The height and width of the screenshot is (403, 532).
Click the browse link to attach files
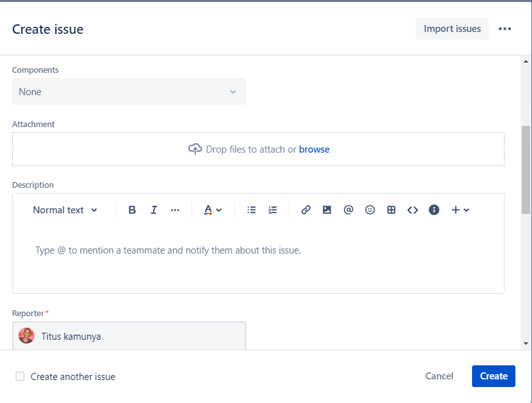[314, 149]
